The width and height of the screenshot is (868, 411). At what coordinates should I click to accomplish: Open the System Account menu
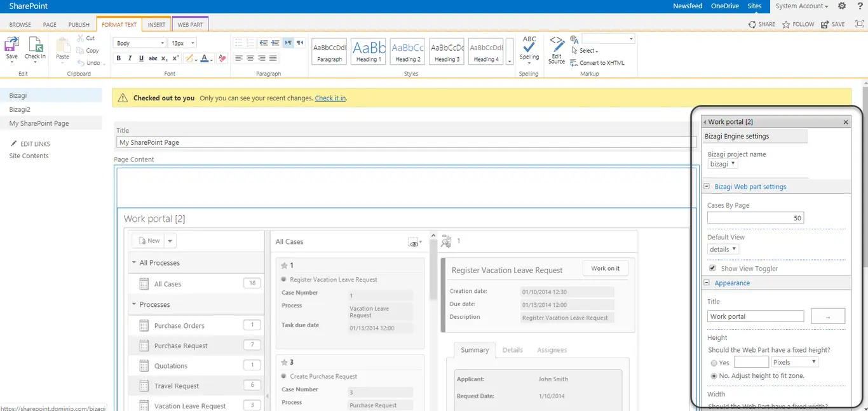click(801, 6)
